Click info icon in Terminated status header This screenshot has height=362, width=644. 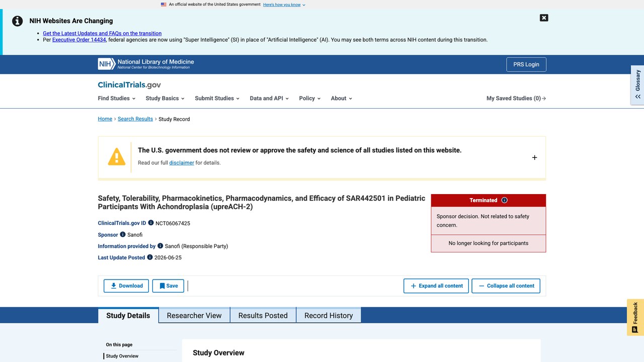[x=505, y=200]
